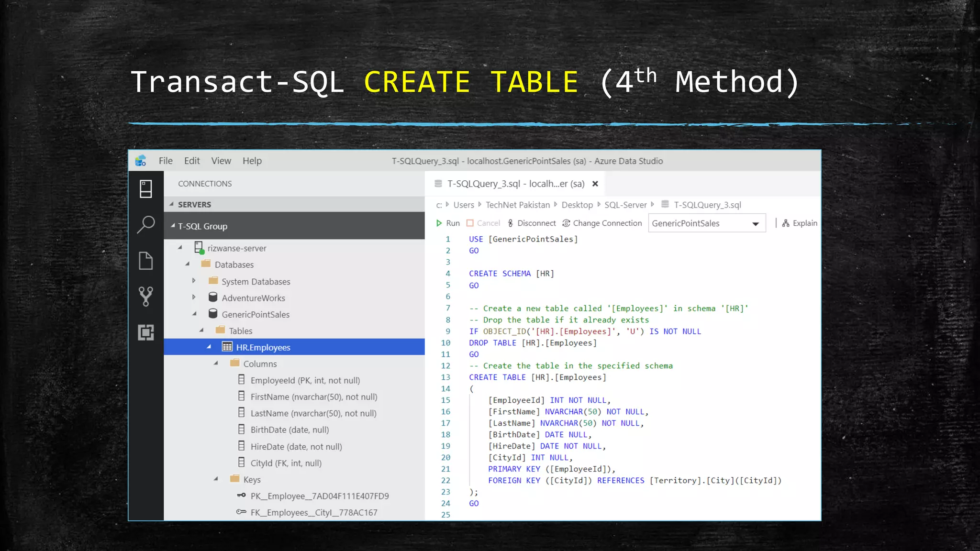This screenshot has width=980, height=551.
Task: Click the Tables folder icon
Action: click(x=220, y=330)
